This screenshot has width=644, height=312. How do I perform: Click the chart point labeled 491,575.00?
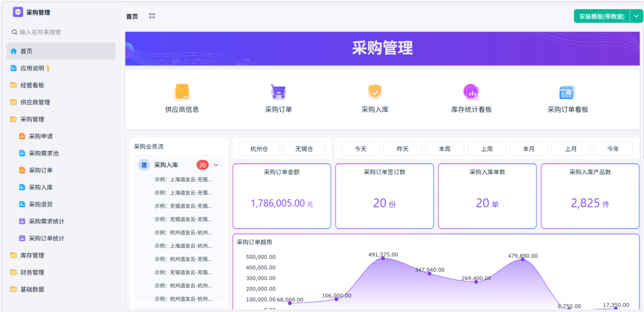tap(383, 258)
